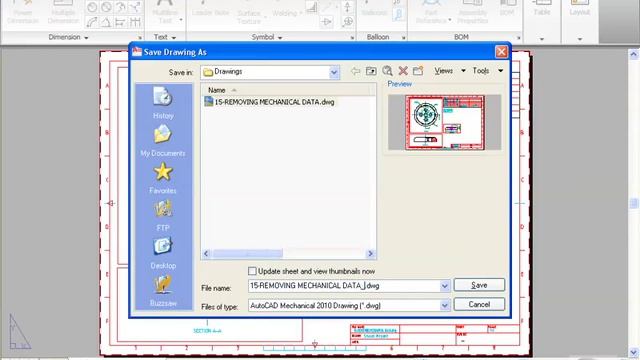Click the Multiple Dimension ribbon tool
Image resolution: width=640 pixels, height=360 pixels.
(x=63, y=12)
